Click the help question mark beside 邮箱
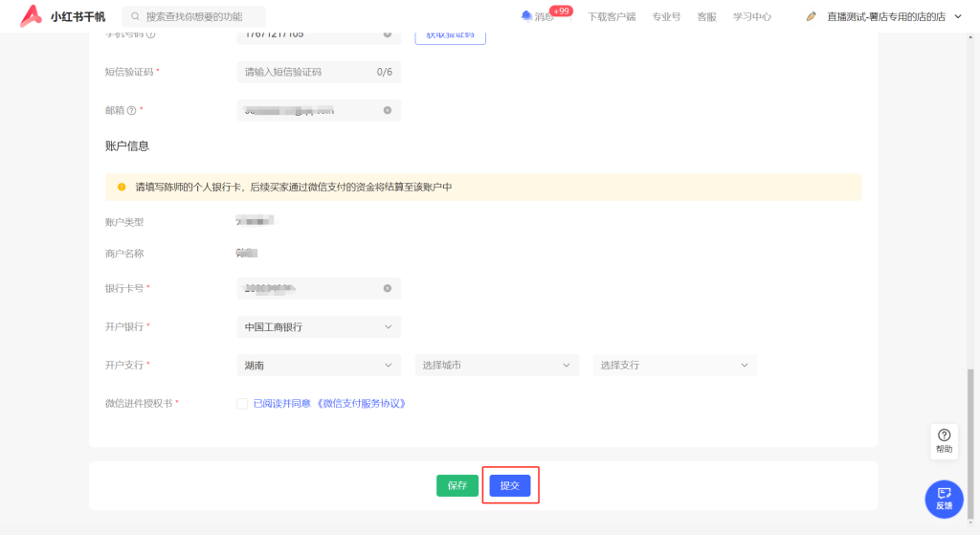Screen dimensions: 980x535 (x=131, y=111)
